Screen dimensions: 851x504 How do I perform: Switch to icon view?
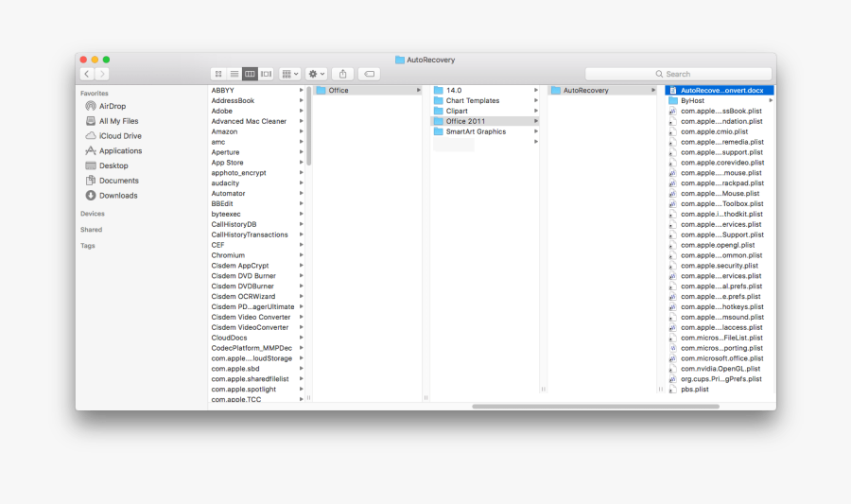pyautogui.click(x=218, y=74)
